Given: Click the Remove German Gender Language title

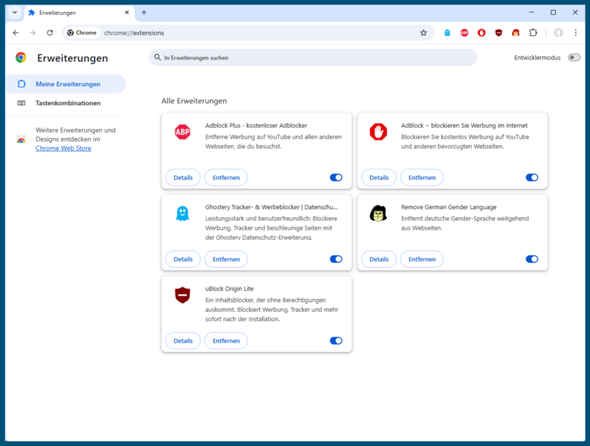Looking at the screenshot, I should point(449,207).
